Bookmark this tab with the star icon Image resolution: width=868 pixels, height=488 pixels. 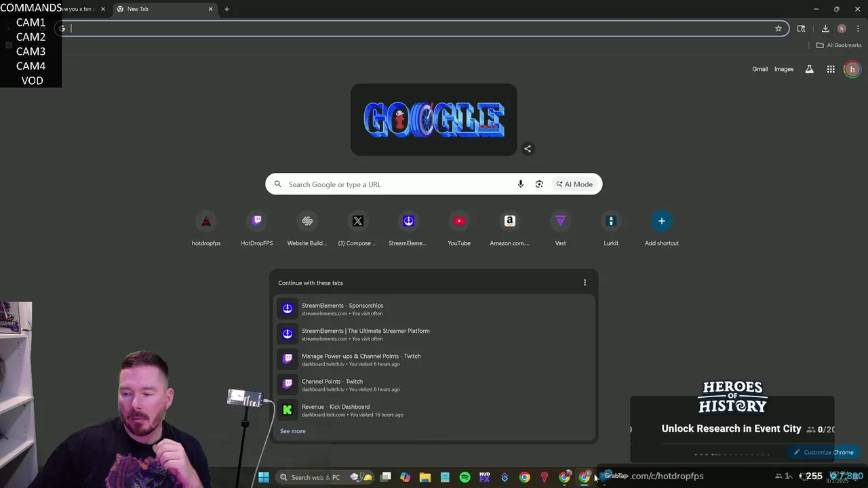778,28
